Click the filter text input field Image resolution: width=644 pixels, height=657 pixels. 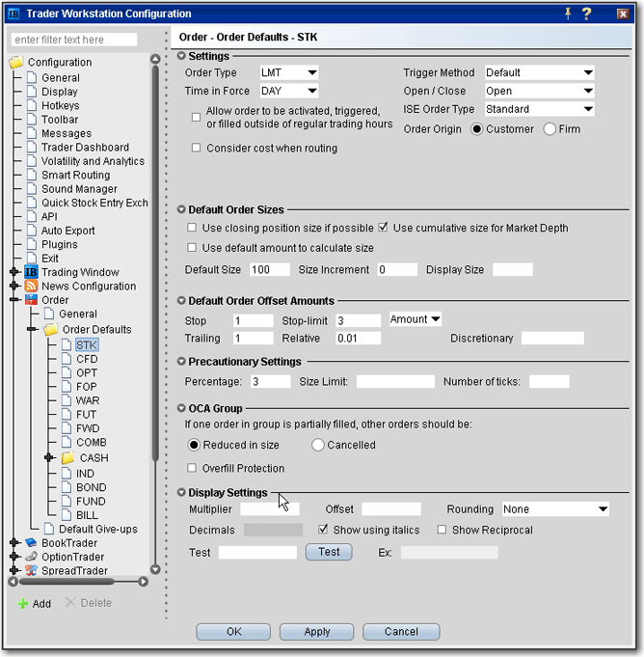[74, 40]
